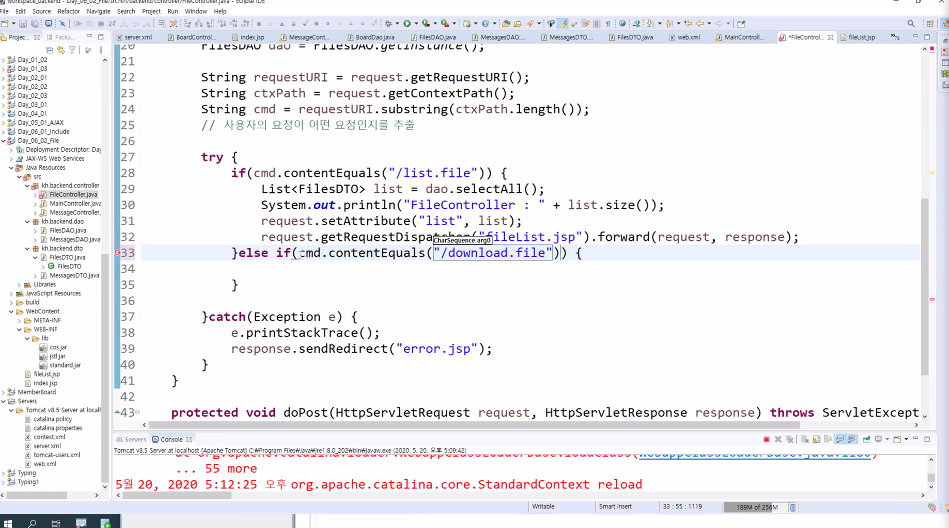Click the Remove Launch X icon in Console
949x528 pixels.
[x=778, y=439]
